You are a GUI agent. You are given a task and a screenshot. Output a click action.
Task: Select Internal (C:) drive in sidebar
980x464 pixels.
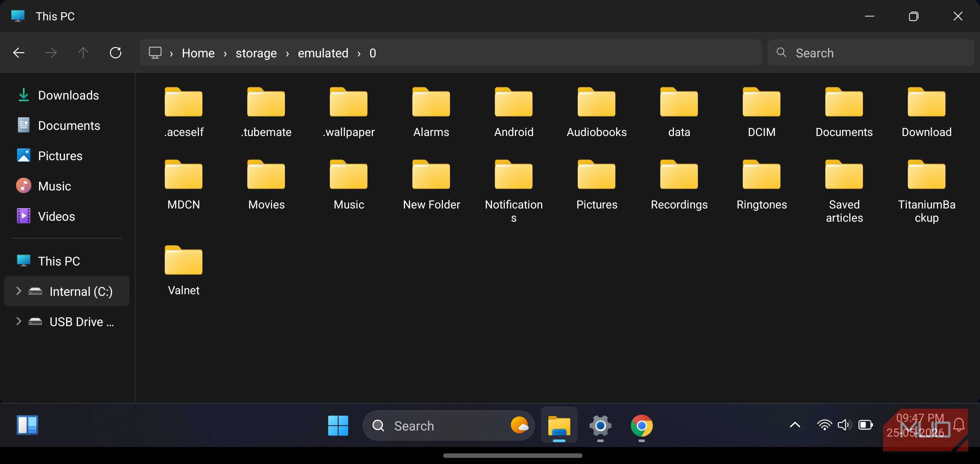[x=67, y=291]
